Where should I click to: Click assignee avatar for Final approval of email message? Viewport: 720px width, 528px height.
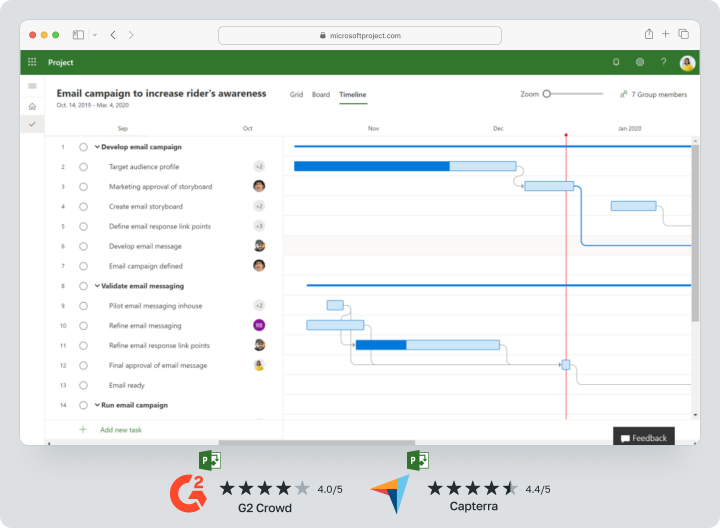pyautogui.click(x=259, y=365)
